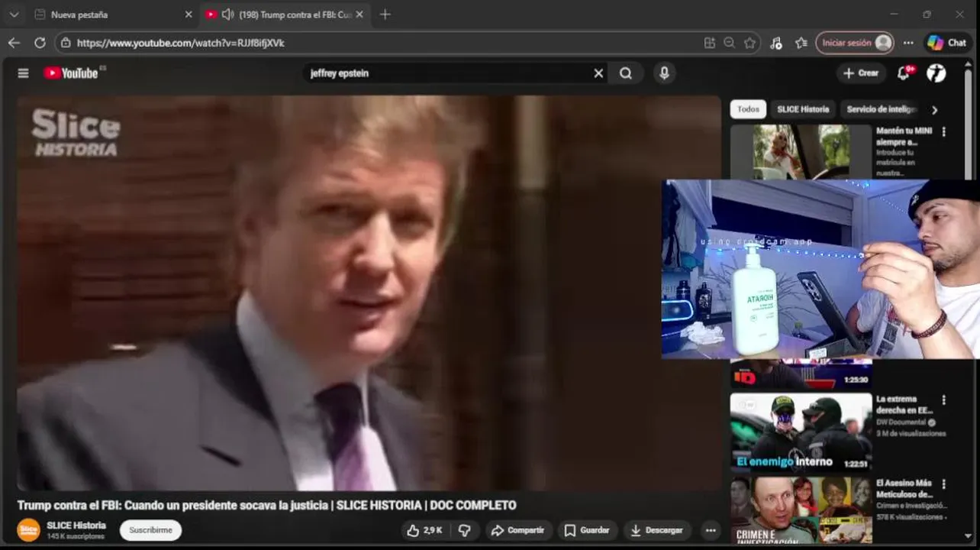Select the SLICE Historia filter chip

(x=803, y=109)
